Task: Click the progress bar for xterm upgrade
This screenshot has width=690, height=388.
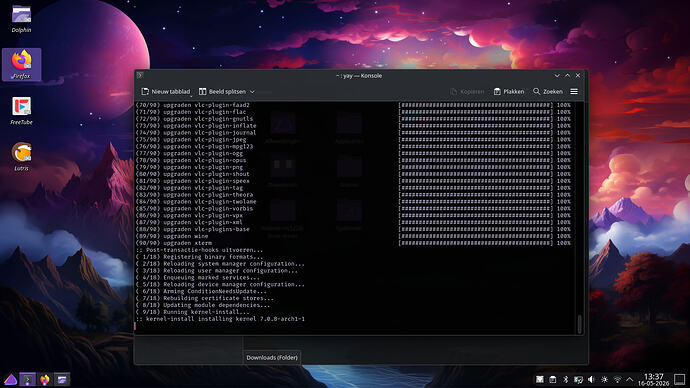Action: pyautogui.click(x=476, y=243)
